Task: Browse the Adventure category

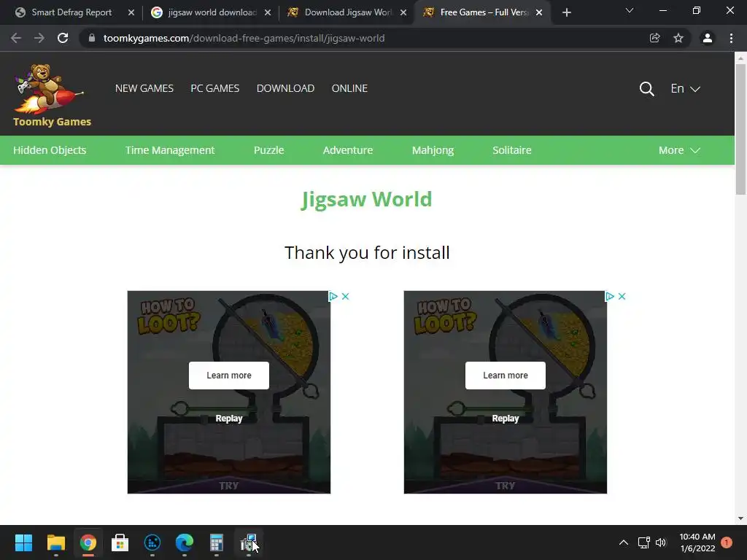Action: (348, 150)
